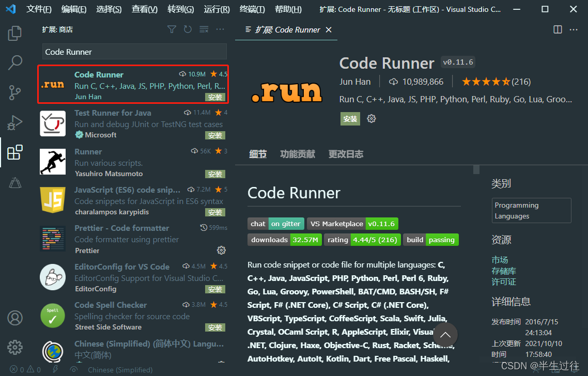Click the rating 4.44/5 badge
588x376 pixels.
tap(362, 240)
